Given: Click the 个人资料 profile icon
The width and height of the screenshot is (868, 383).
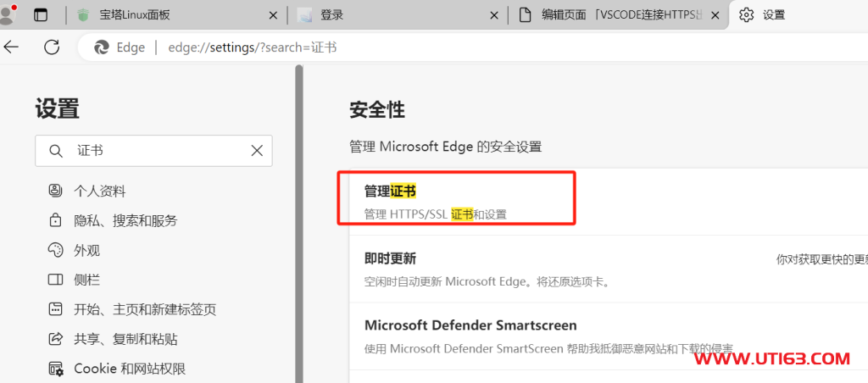Looking at the screenshot, I should pos(55,191).
